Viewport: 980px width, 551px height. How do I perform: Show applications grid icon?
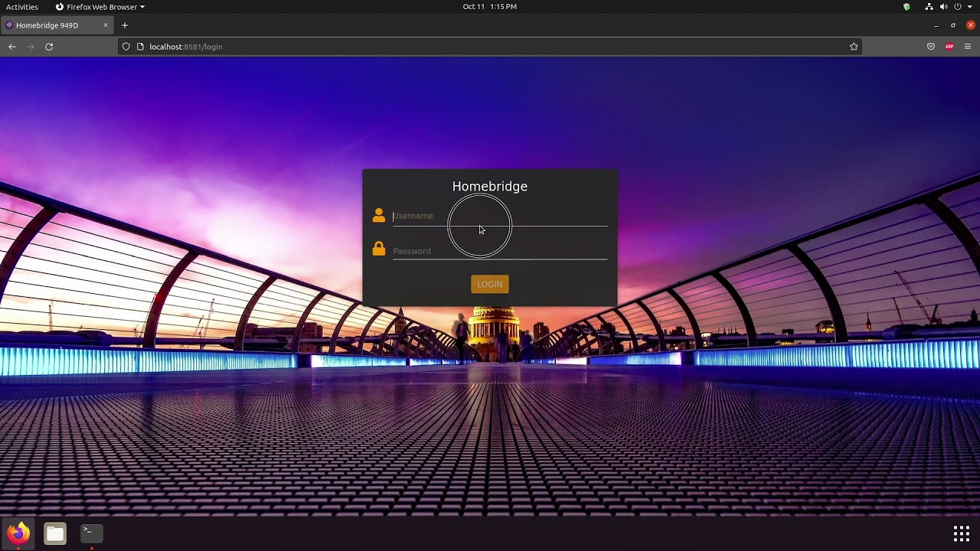[x=962, y=533]
